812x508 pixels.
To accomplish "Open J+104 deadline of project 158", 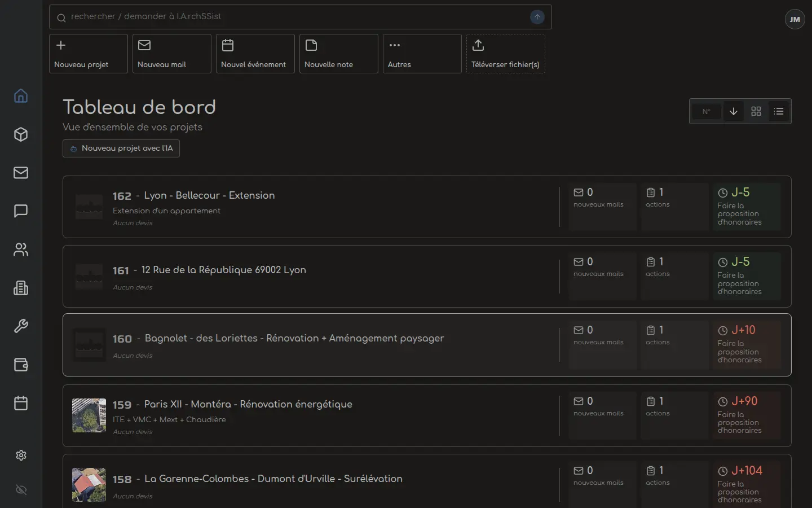I will (x=747, y=484).
